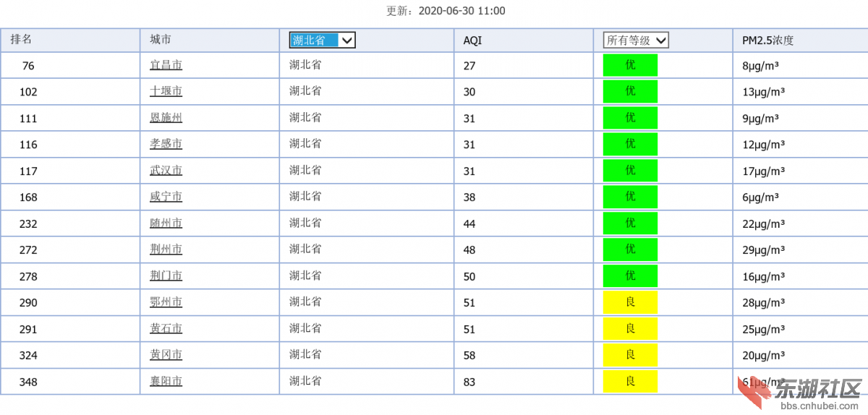
Task: Open the 湖北省 province dropdown
Action: (322, 40)
